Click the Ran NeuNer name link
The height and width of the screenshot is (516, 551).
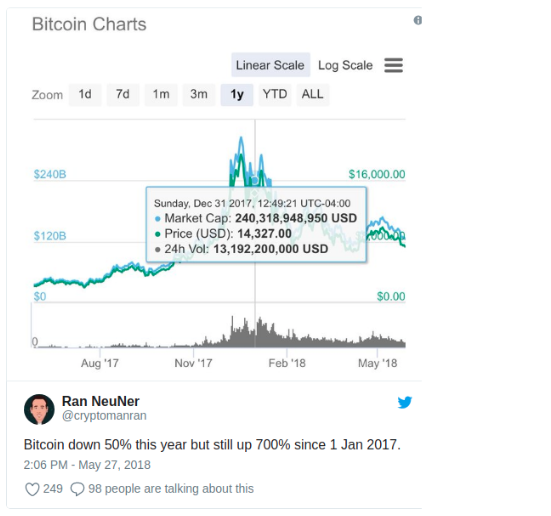click(x=101, y=401)
